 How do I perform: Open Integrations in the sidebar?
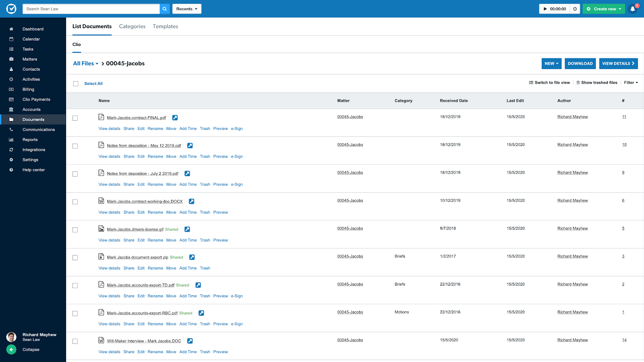point(33,150)
